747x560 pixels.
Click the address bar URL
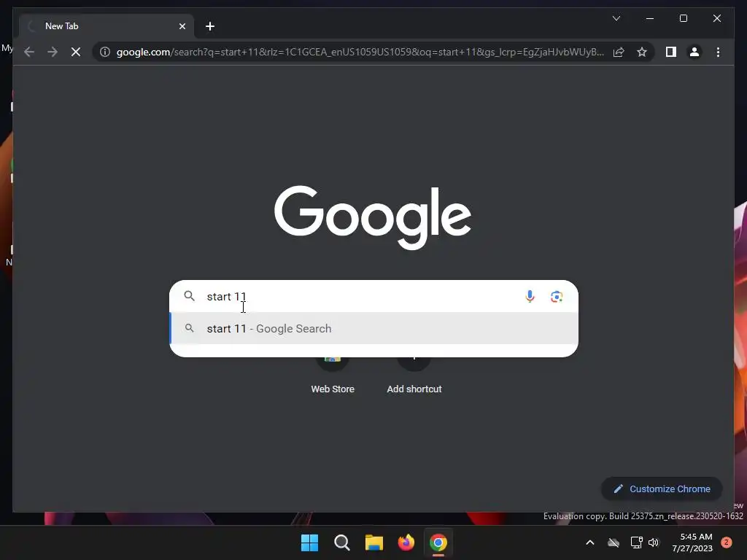tap(360, 52)
